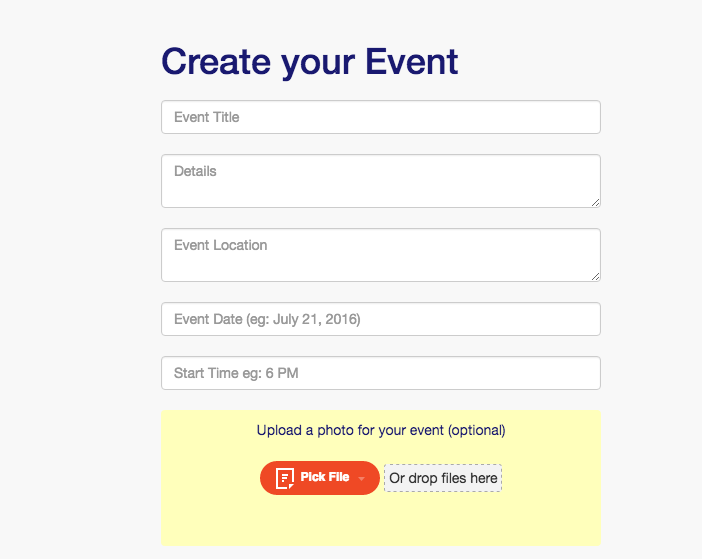Click the word 'Create' in the page title
The height and width of the screenshot is (559, 702).
pyautogui.click(x=215, y=62)
